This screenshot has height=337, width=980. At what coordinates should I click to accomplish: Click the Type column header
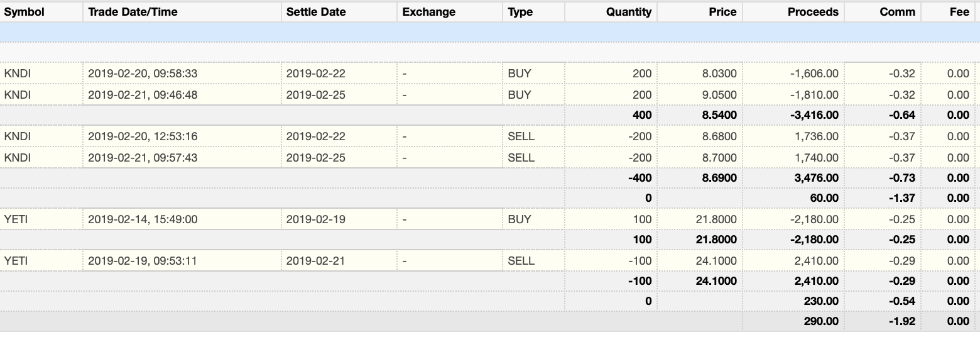(x=520, y=12)
